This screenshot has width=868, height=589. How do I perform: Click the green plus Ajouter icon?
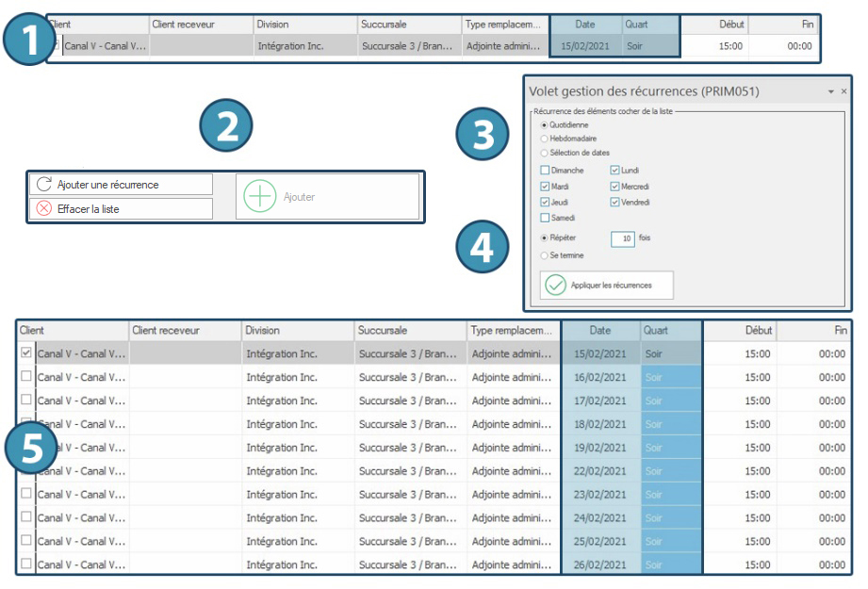point(260,197)
